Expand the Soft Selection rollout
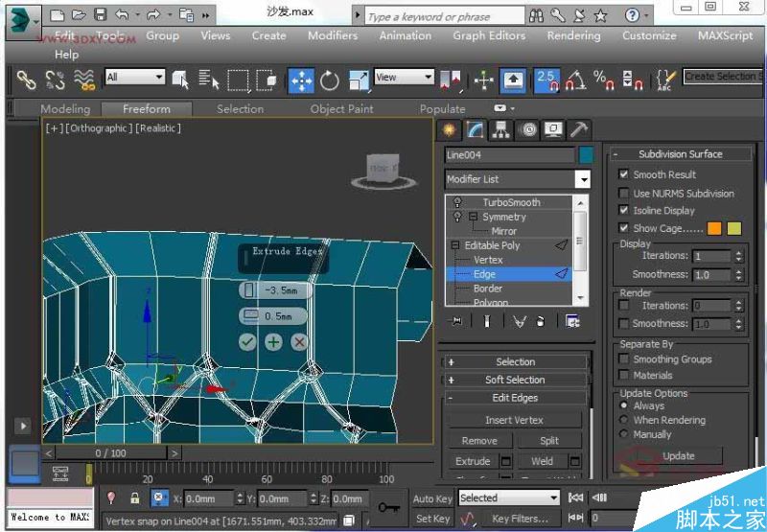 coord(515,380)
